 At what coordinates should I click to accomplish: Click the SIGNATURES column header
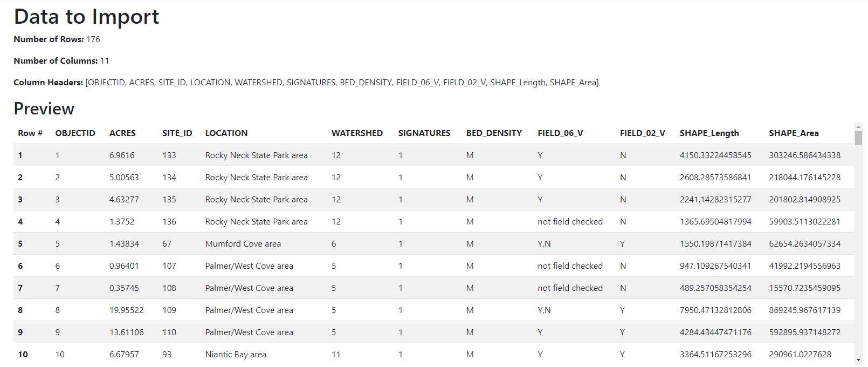pyautogui.click(x=424, y=133)
